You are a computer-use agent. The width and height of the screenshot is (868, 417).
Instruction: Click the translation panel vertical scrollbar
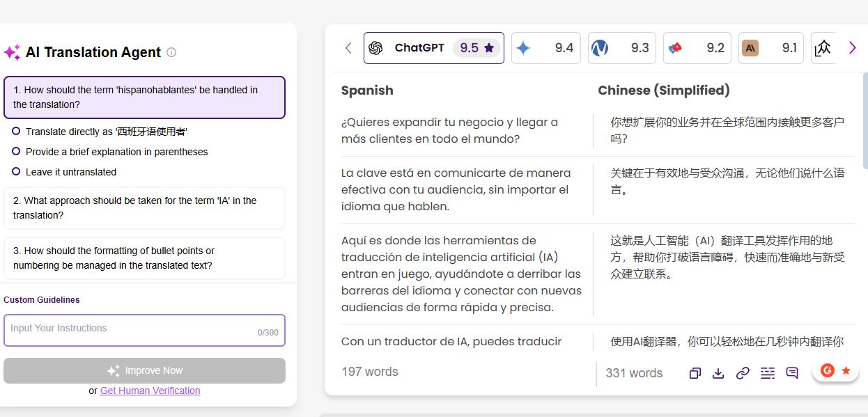[865, 118]
